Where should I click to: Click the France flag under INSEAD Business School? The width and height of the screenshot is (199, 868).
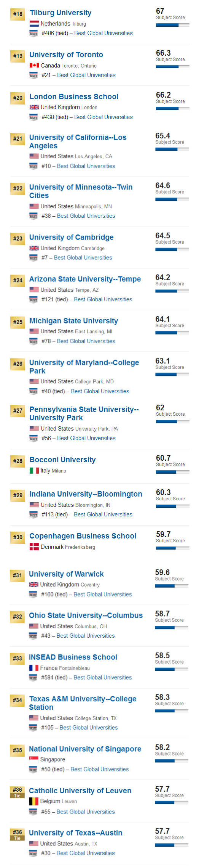click(x=33, y=668)
